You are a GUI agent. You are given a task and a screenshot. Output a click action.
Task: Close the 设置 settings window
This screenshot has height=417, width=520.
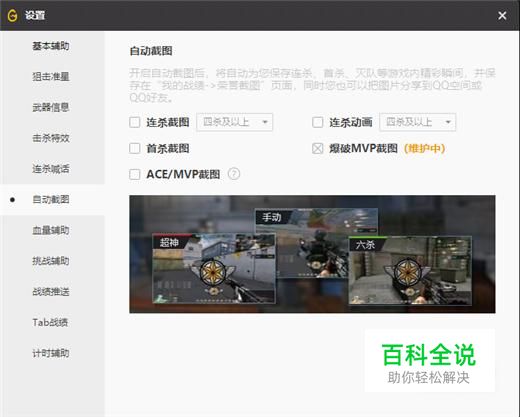click(x=502, y=16)
